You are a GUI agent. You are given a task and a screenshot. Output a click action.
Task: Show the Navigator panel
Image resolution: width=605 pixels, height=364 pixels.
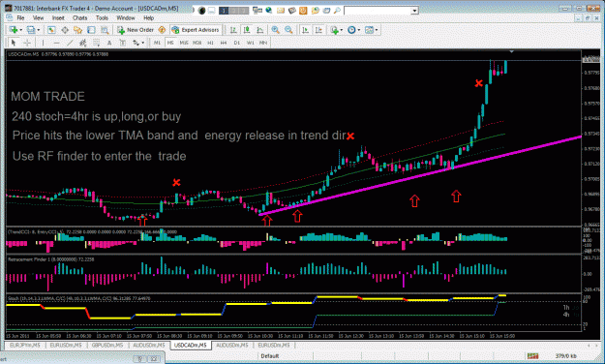[x=78, y=30]
